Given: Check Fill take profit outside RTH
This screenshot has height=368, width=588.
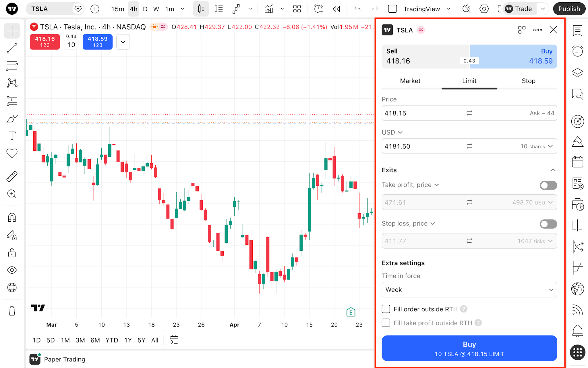Looking at the screenshot, I should [386, 323].
